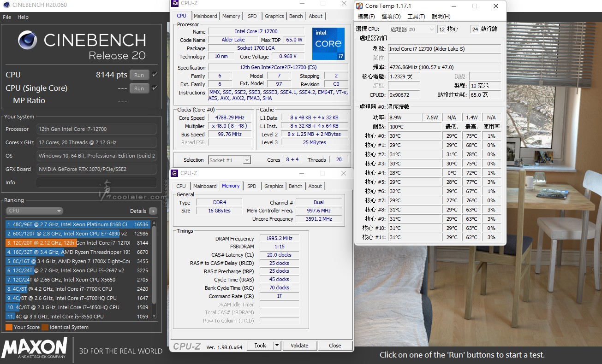Open the Cinebench Help menu

coord(23,17)
